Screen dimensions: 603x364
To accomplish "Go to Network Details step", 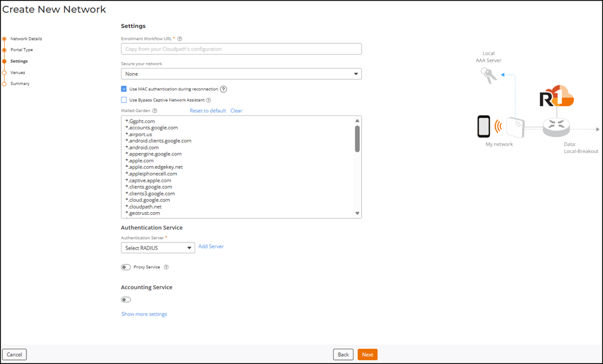I will pyautogui.click(x=26, y=39).
